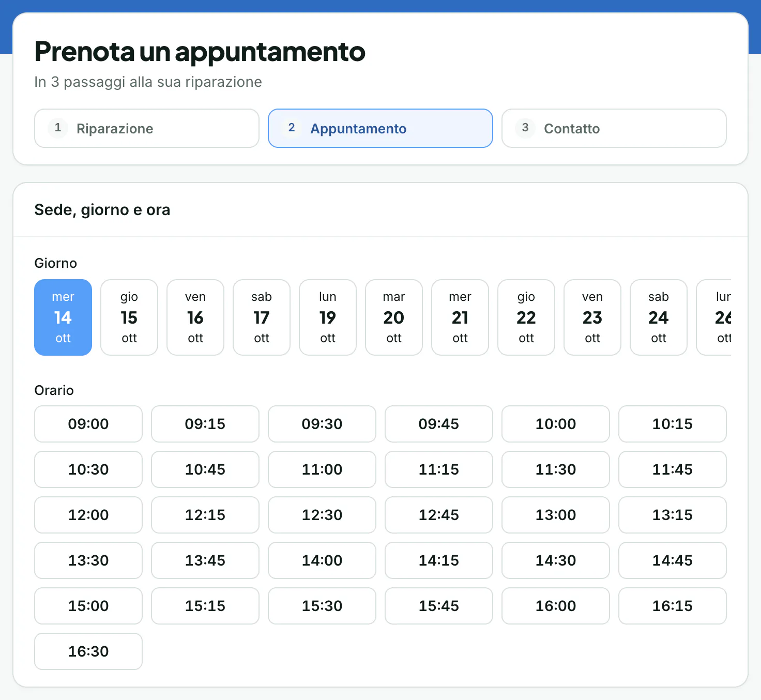Select the 12:45 time slot

pyautogui.click(x=439, y=515)
